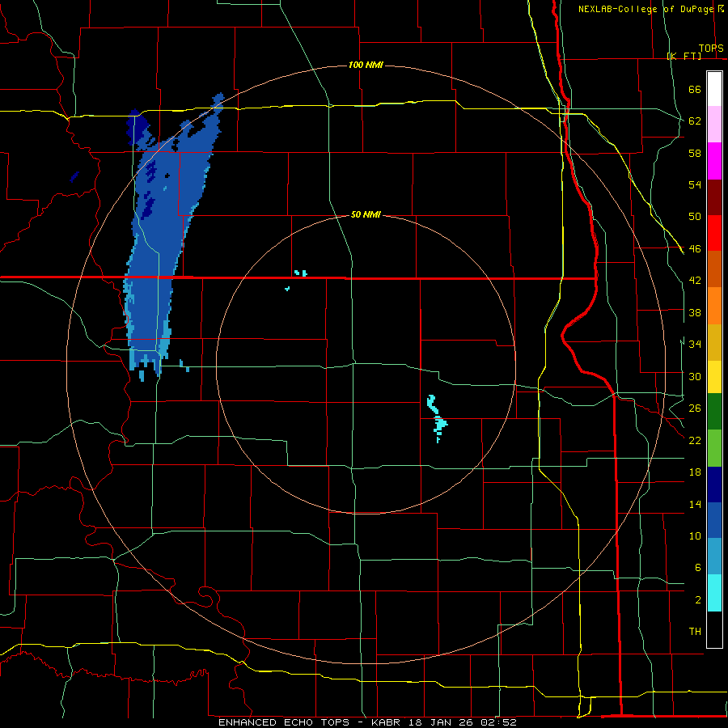Image resolution: width=728 pixels, height=728 pixels.
Task: Pick the light blue legend swatch
Action: pos(714,557)
